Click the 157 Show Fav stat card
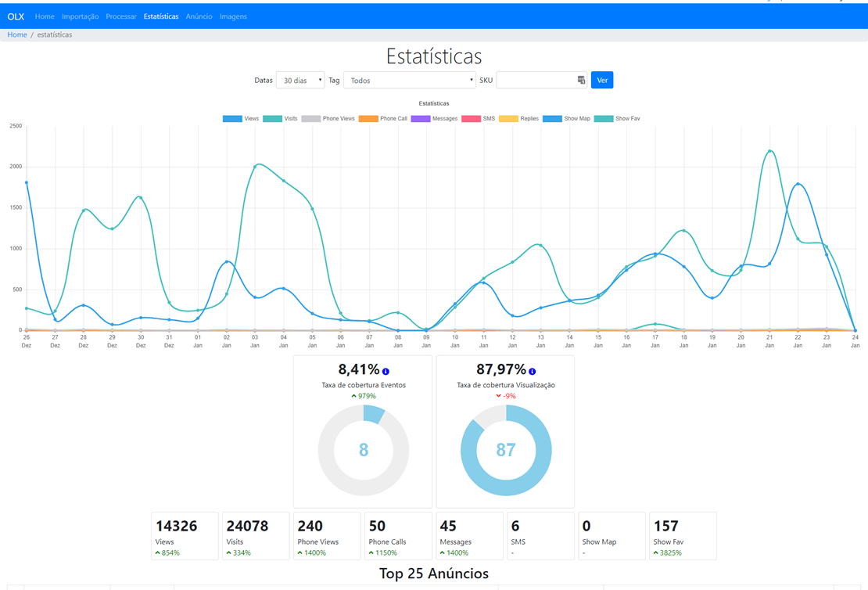Image resolution: width=868 pixels, height=590 pixels. [x=683, y=536]
